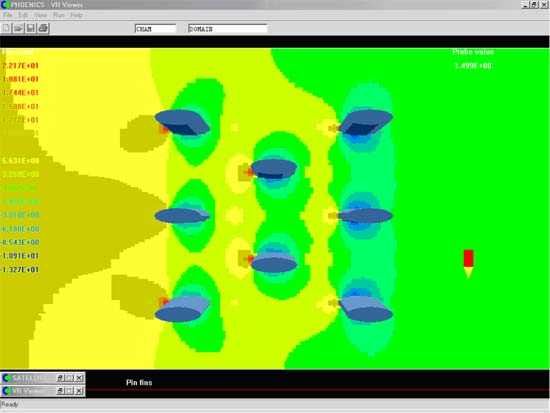Click the New file toolbar icon

click(x=6, y=28)
